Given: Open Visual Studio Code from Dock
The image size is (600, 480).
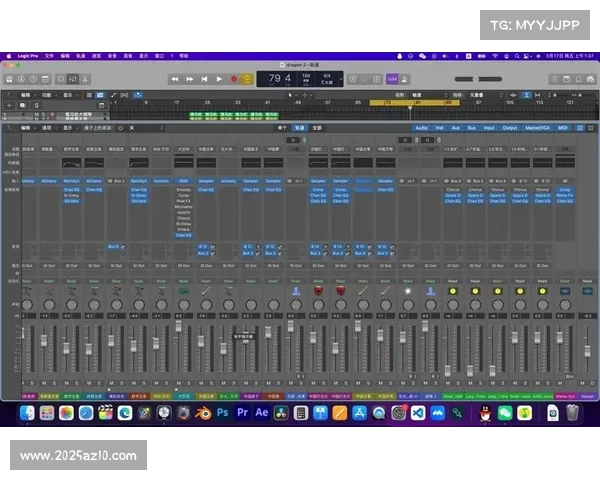Looking at the screenshot, I should (x=419, y=412).
